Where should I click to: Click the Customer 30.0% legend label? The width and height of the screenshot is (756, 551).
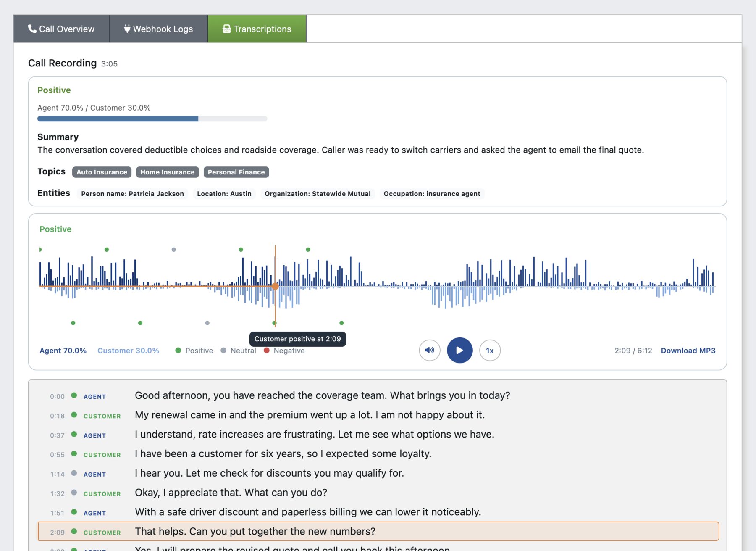point(128,351)
